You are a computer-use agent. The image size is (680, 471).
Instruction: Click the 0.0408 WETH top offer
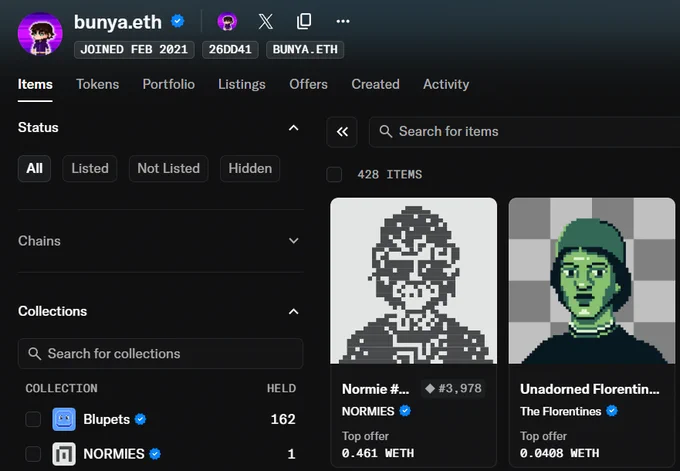(559, 453)
